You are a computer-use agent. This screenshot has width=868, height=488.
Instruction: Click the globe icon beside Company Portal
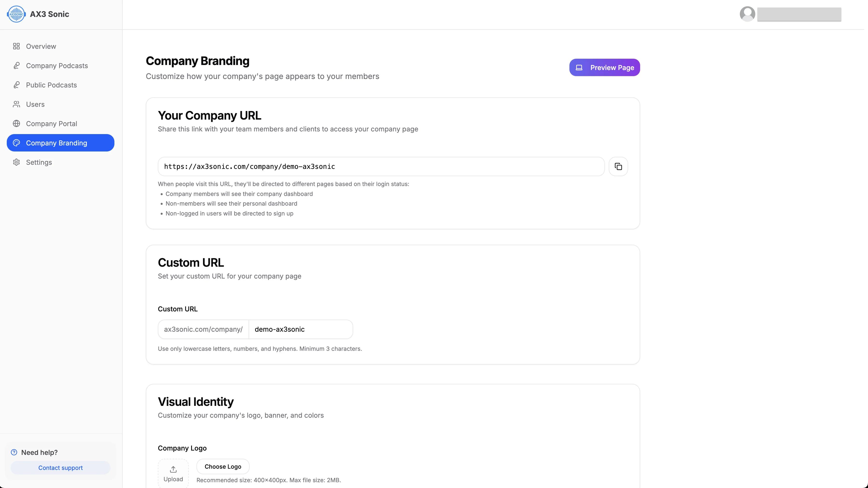[x=16, y=123]
